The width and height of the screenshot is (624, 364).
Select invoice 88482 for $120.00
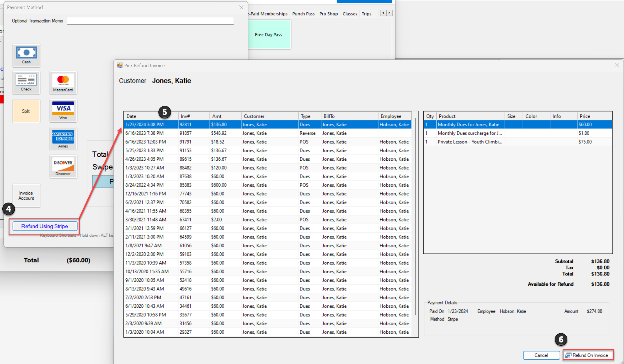(268, 168)
